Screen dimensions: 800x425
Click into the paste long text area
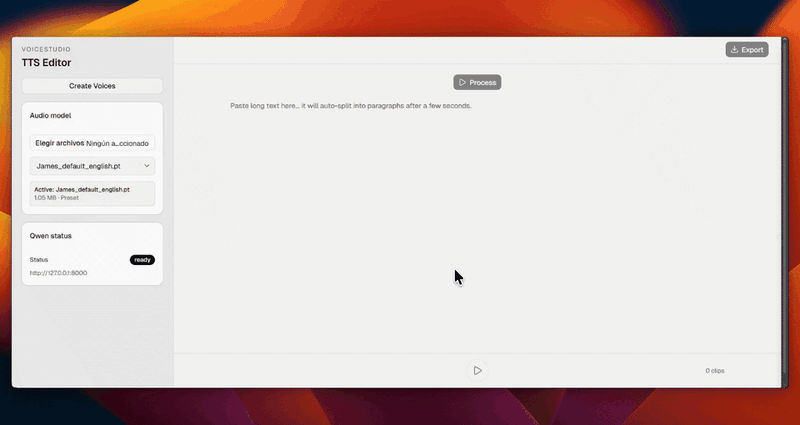click(477, 106)
